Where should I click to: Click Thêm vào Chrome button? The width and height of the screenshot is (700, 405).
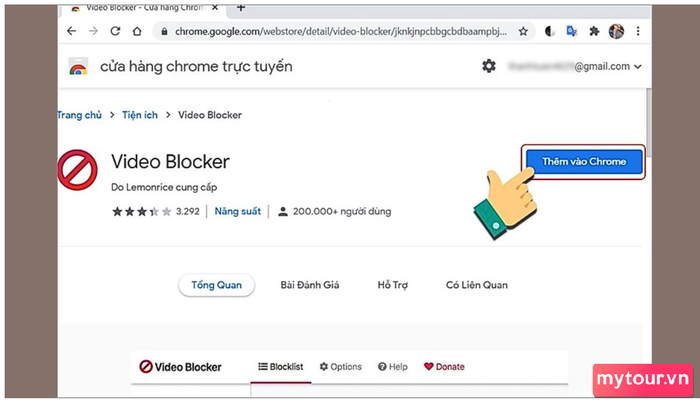(583, 162)
